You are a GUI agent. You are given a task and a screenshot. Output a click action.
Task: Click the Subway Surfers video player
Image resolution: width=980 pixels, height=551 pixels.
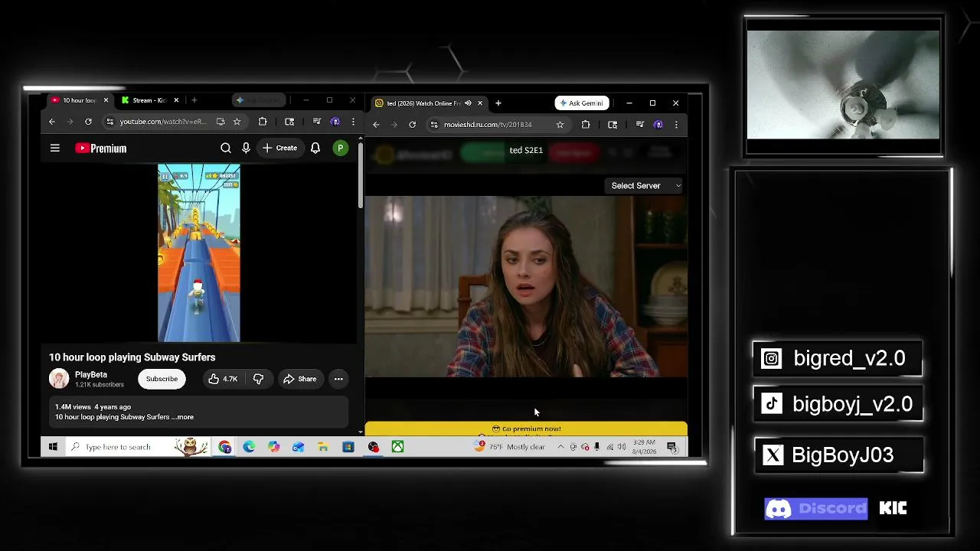(x=199, y=253)
